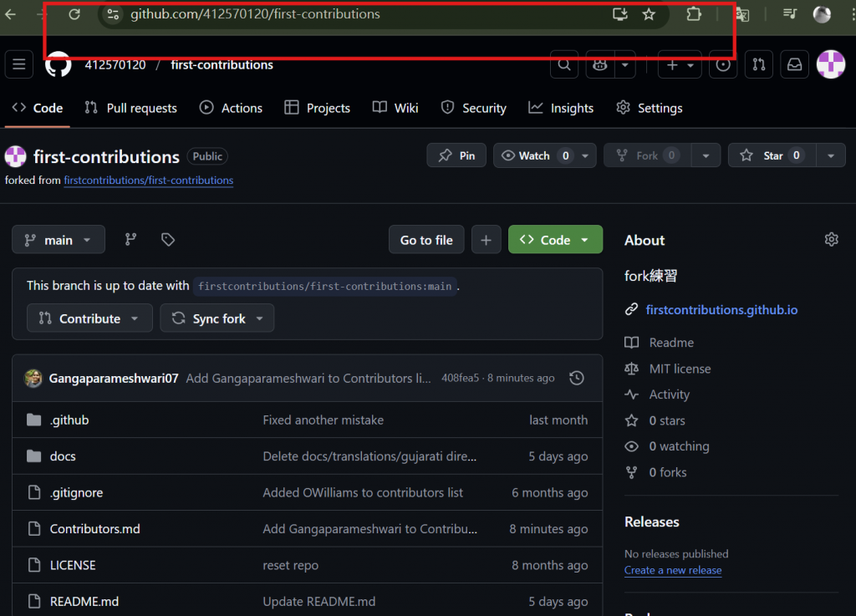Image resolution: width=856 pixels, height=616 pixels.
Task: Open the README.md file
Action: (x=84, y=601)
